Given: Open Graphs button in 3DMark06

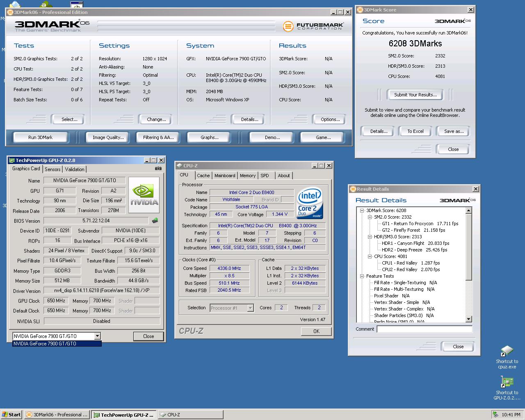Looking at the screenshot, I should [x=209, y=137].
